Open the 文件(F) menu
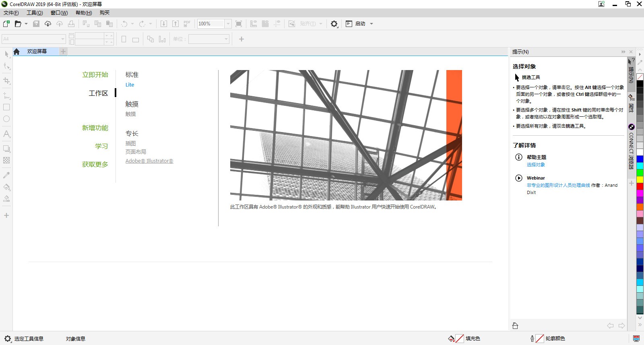The width and height of the screenshot is (644, 345). [11, 13]
